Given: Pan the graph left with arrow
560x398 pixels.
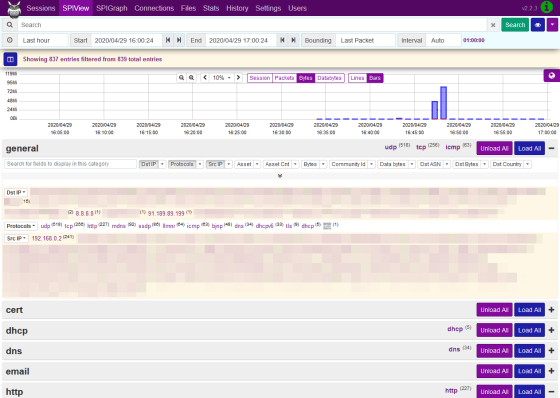Looking at the screenshot, I should pyautogui.click(x=205, y=78).
